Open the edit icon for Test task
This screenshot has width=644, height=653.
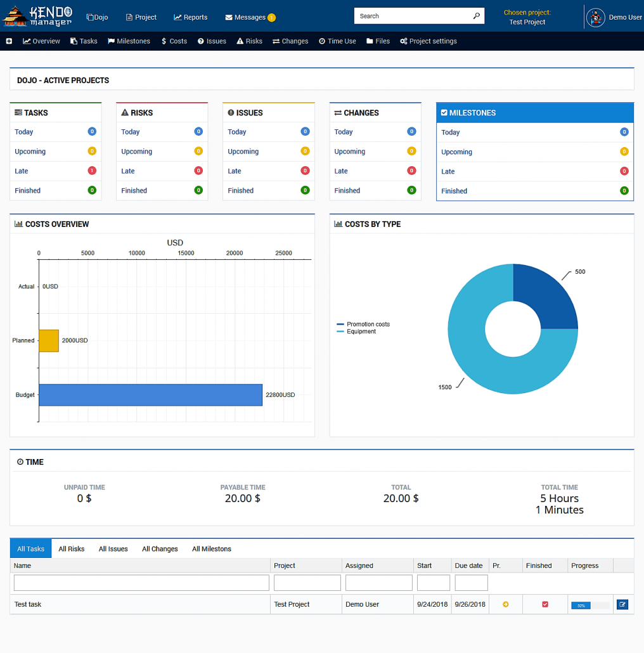[622, 604]
